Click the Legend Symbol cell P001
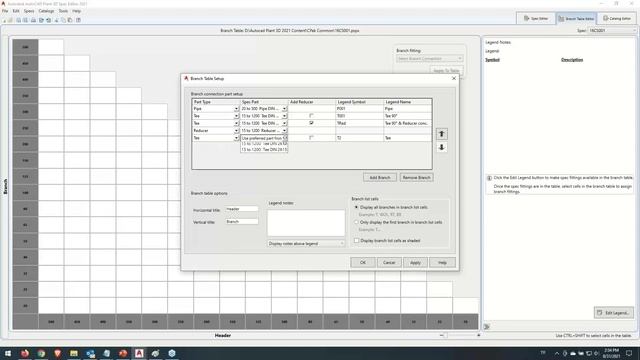 tap(360, 109)
